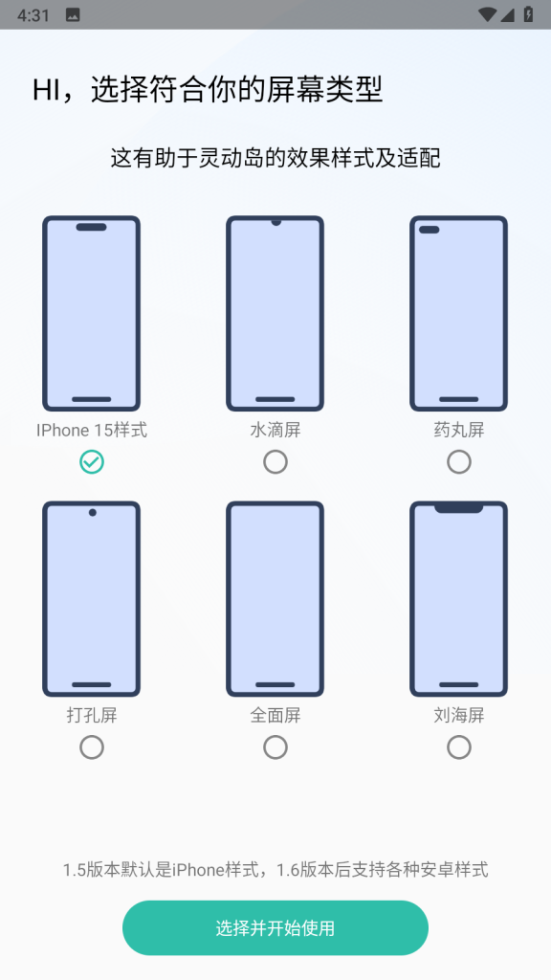The width and height of the screenshot is (551, 980).
Task: Select the 药丸屏 radio button
Action: tap(459, 462)
